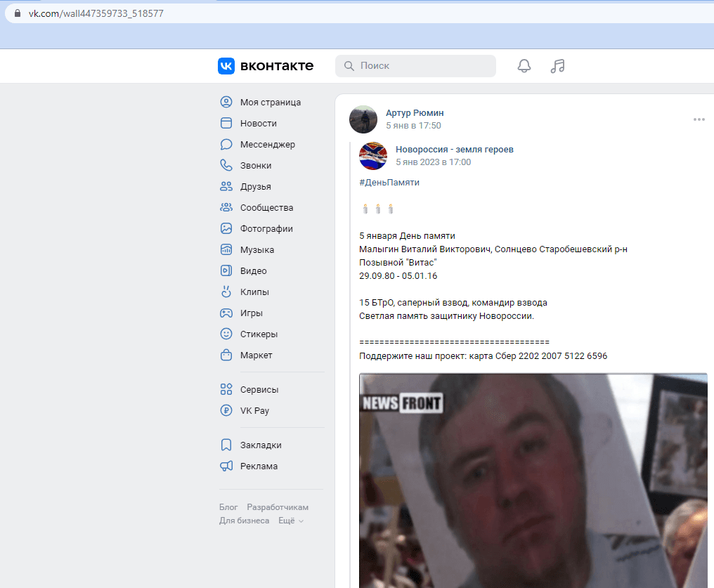Open Сообщества in the left sidebar
714x588 pixels.
pyautogui.click(x=266, y=208)
